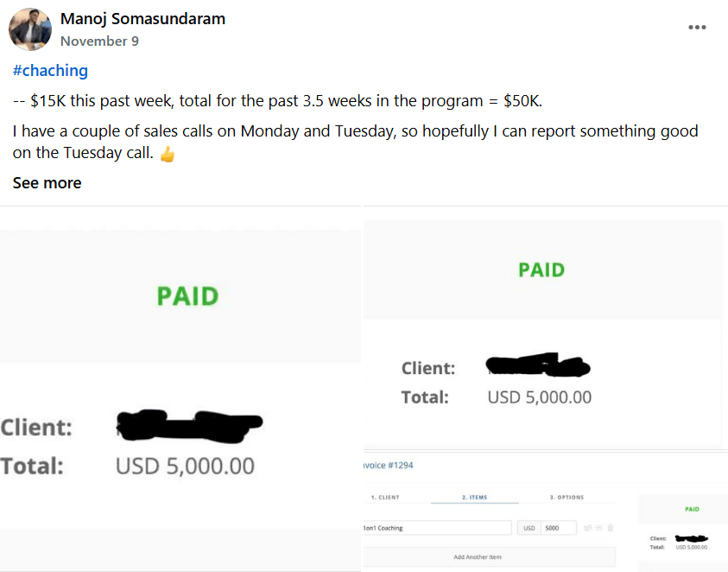Image resolution: width=728 pixels, height=572 pixels.
Task: Click the November 9 post date
Action: coord(99,41)
